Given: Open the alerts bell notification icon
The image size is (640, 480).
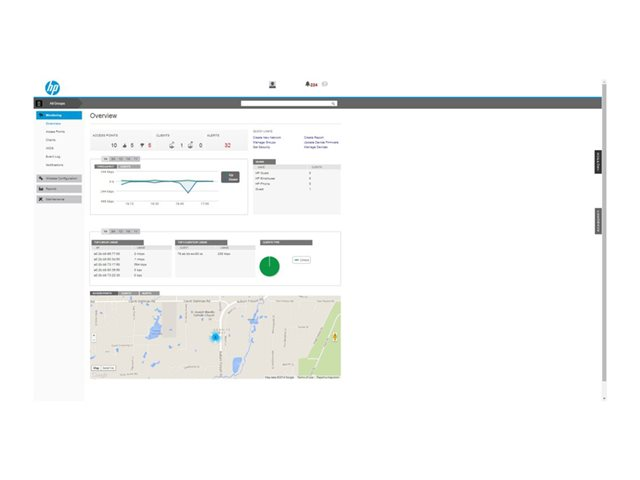Looking at the screenshot, I should click(308, 85).
